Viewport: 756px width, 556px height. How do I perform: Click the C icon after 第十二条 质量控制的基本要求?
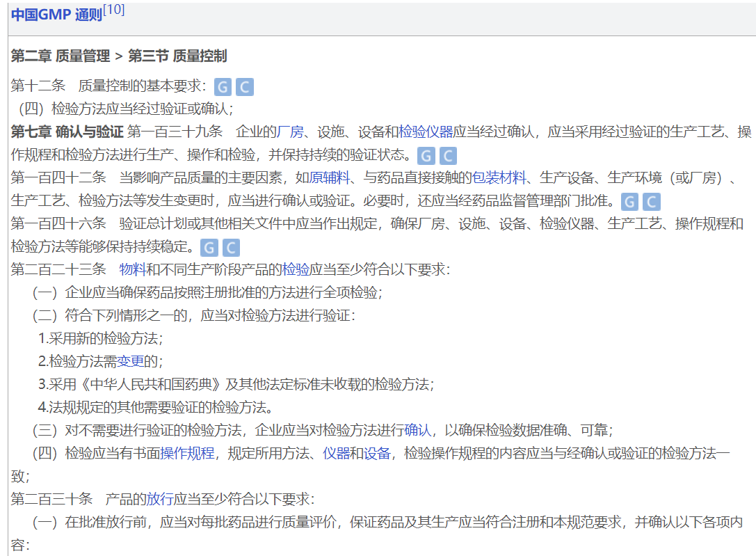tap(244, 87)
